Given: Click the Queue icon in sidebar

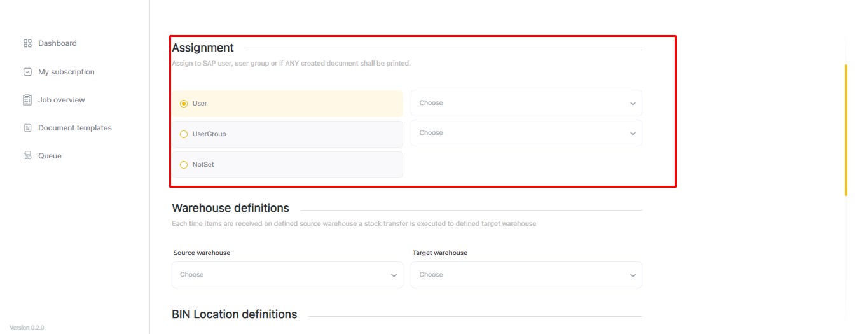Looking at the screenshot, I should (27, 156).
